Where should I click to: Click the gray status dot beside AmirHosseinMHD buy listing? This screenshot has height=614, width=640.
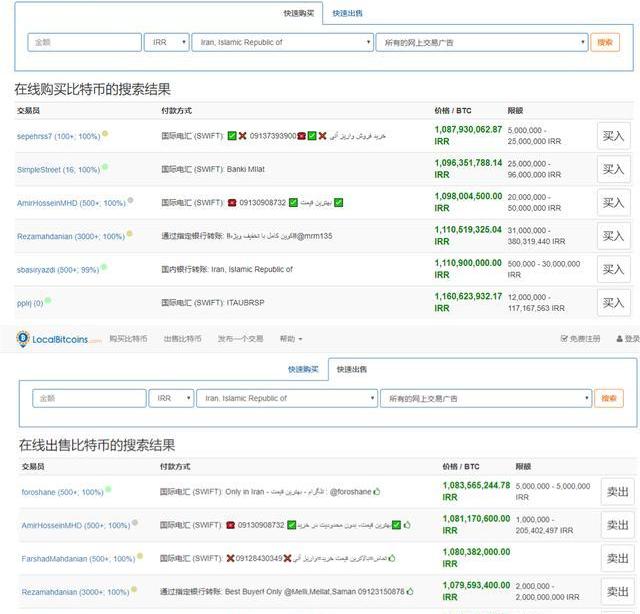(x=130, y=201)
